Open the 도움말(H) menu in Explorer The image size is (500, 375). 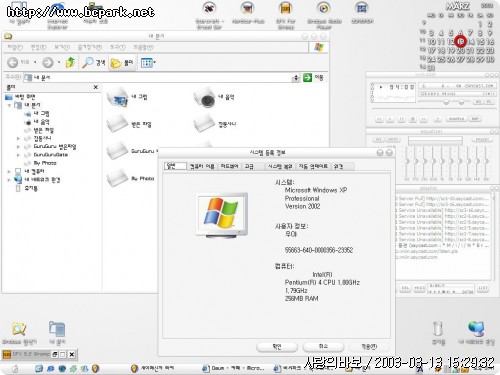(143, 48)
